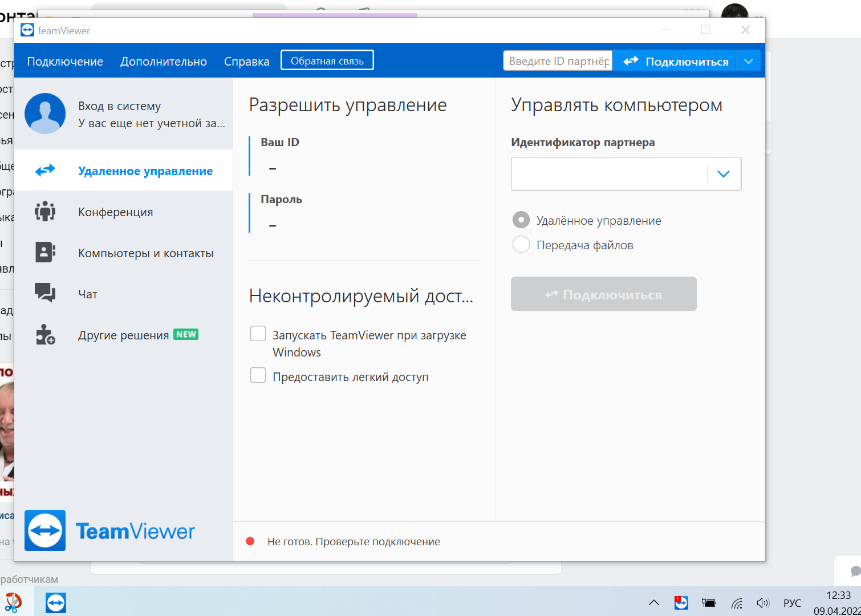This screenshot has height=616, width=861.
Task: Open the Wi-Fi network tray icon
Action: 737,603
